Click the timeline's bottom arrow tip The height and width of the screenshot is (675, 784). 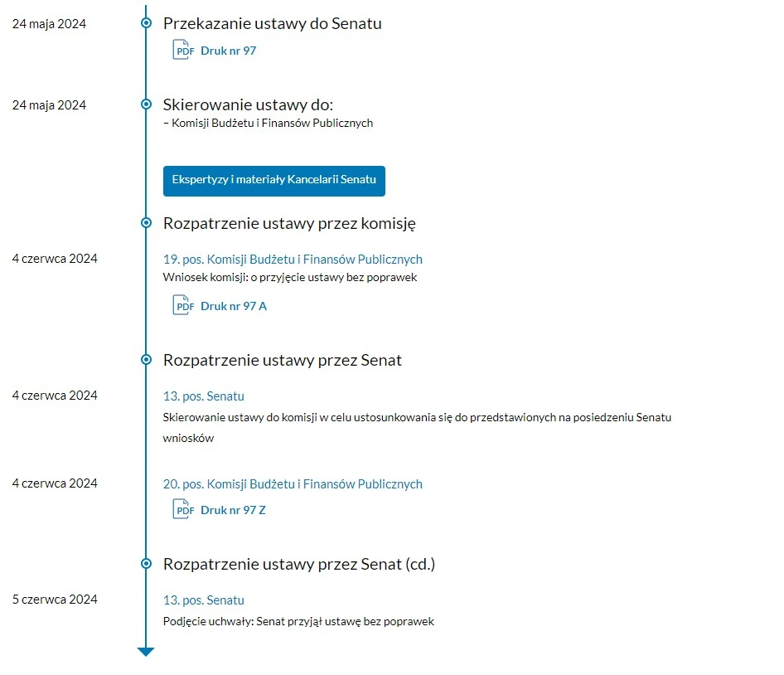point(146,652)
